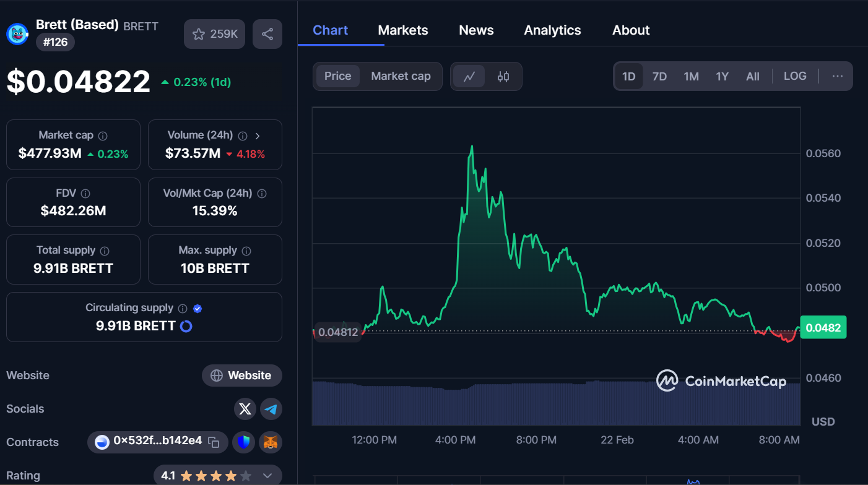Click the contract 0x532f...b142e4 chip

pyautogui.click(x=158, y=442)
